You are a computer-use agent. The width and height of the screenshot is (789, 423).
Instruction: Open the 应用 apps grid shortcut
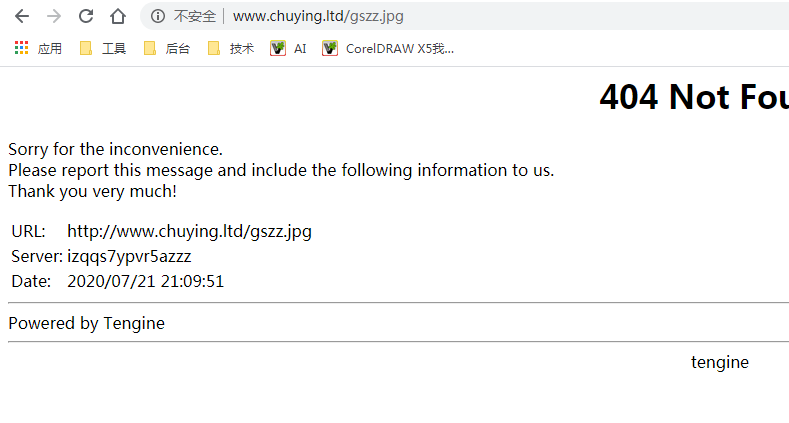(38, 48)
